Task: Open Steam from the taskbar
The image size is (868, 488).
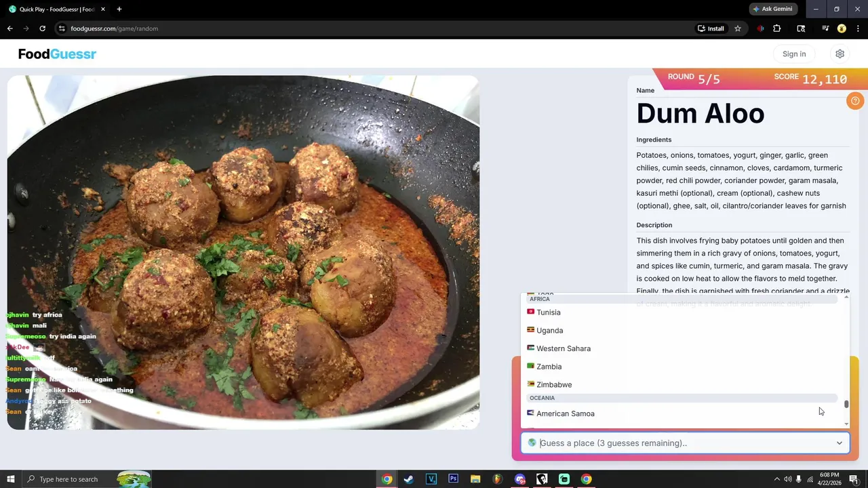Action: tap(408, 479)
